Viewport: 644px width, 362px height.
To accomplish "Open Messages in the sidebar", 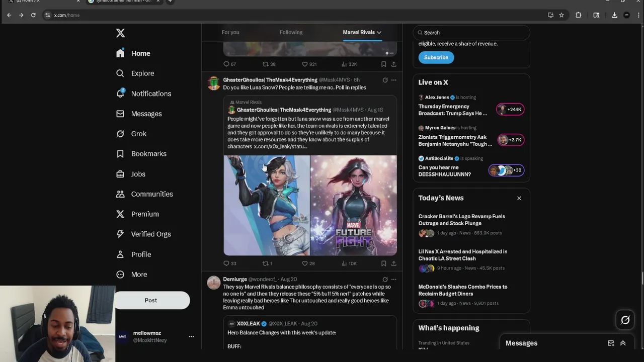I will tap(139, 114).
